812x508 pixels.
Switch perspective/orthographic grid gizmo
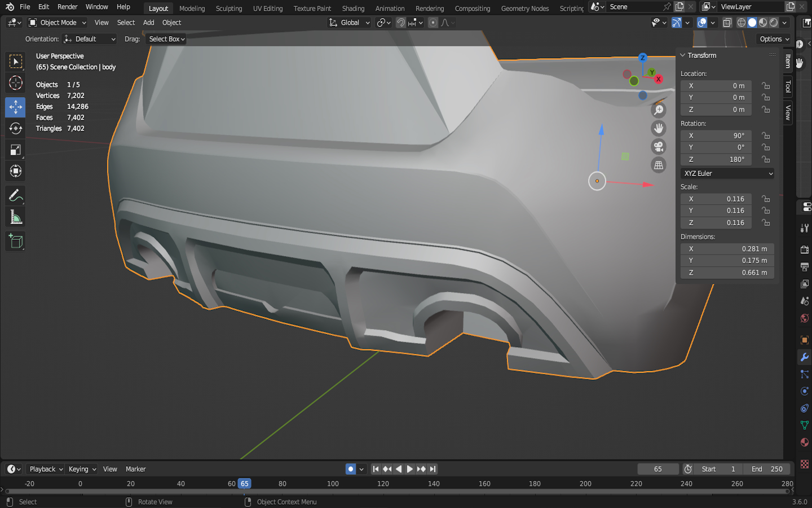click(659, 165)
